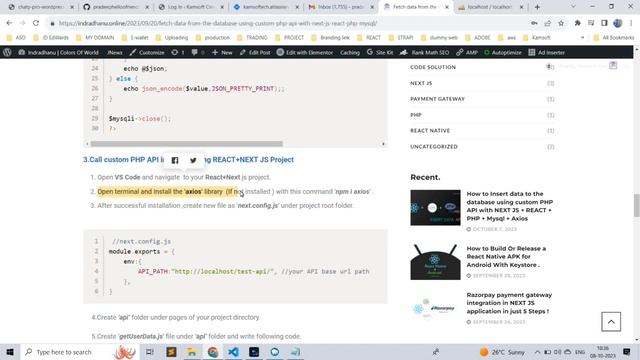Open the tab search dropdown arrow

point(573,7)
